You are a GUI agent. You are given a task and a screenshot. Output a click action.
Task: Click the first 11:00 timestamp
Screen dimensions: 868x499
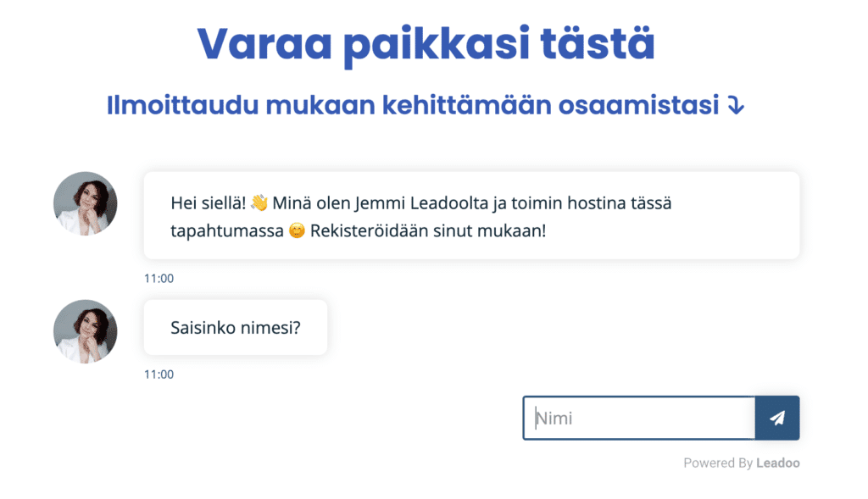point(159,278)
